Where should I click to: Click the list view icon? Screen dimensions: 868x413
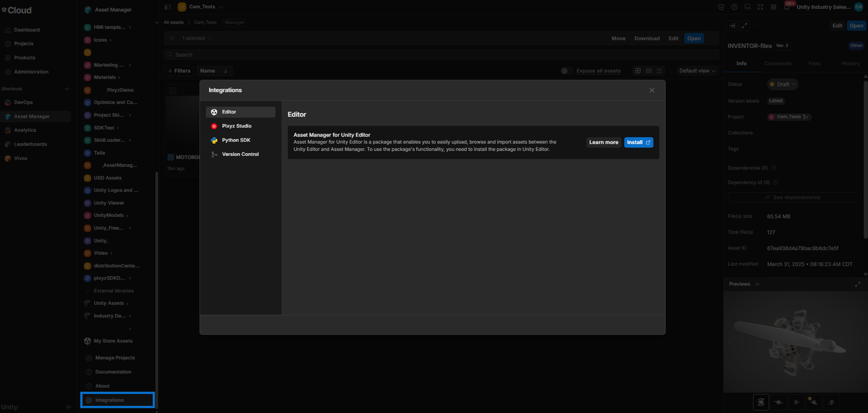click(x=659, y=71)
